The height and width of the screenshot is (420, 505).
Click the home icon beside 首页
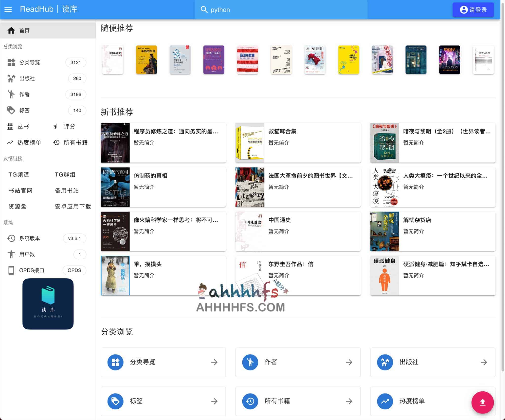11,30
